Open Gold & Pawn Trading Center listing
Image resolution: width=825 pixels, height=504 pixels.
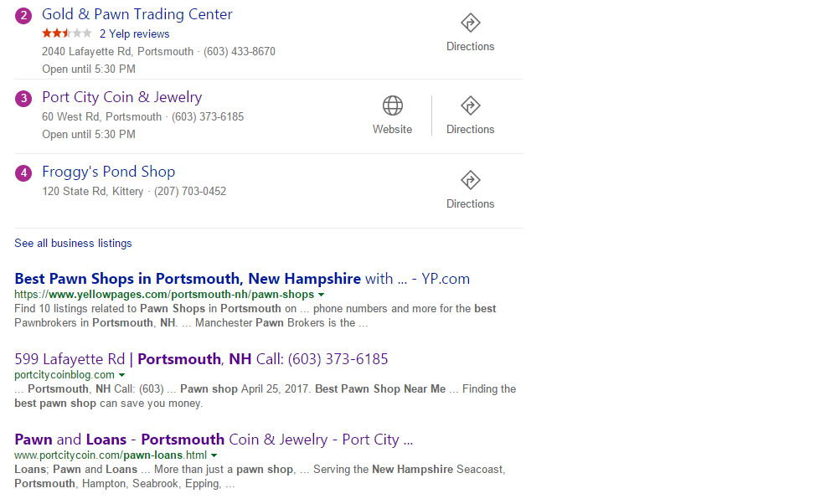(x=137, y=14)
